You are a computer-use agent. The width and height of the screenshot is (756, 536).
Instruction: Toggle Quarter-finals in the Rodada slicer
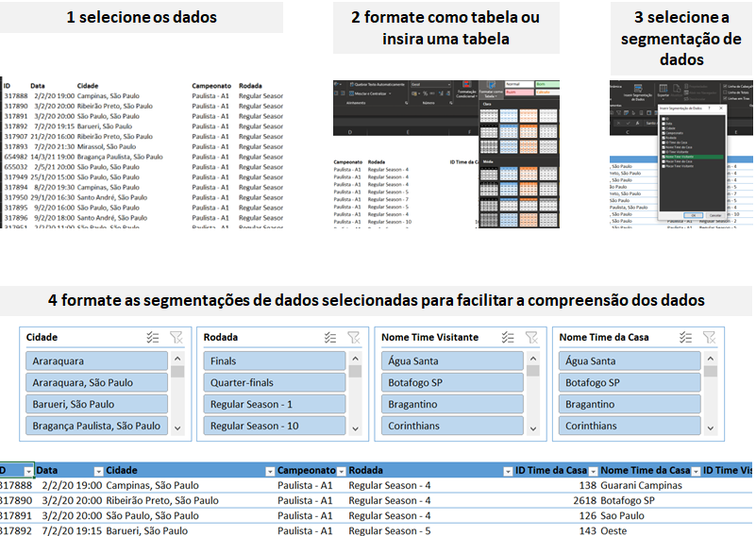click(x=275, y=383)
